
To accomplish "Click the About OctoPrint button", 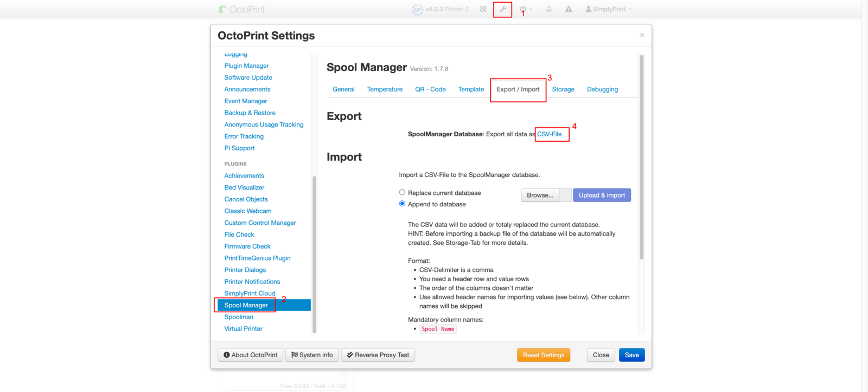I will [x=251, y=355].
